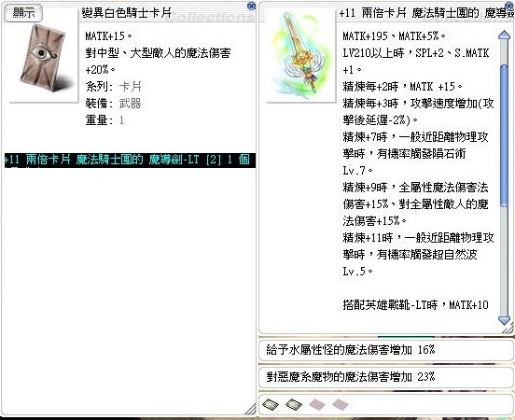Click the fourth, greyed-out card slot
Screen dimensions: 515x420
340,404
